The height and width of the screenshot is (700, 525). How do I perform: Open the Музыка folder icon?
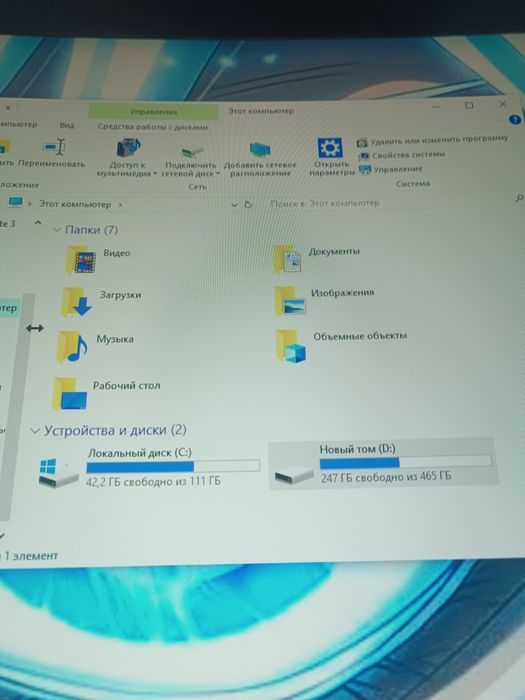coord(72,346)
